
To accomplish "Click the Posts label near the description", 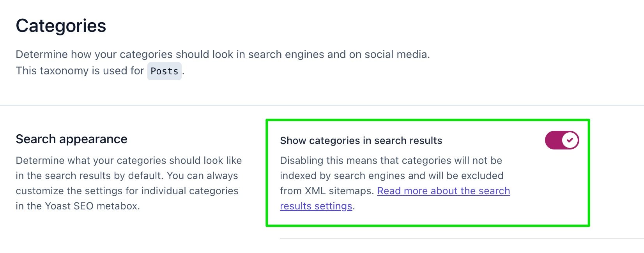I will [165, 71].
